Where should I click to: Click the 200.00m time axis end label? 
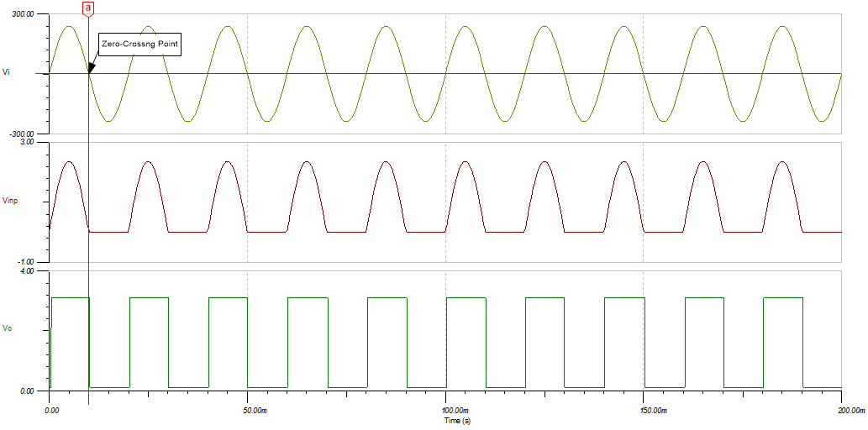tap(850, 411)
